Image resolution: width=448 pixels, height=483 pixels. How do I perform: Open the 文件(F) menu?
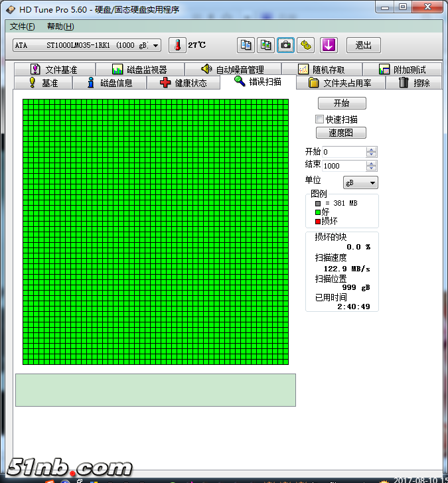click(x=23, y=27)
